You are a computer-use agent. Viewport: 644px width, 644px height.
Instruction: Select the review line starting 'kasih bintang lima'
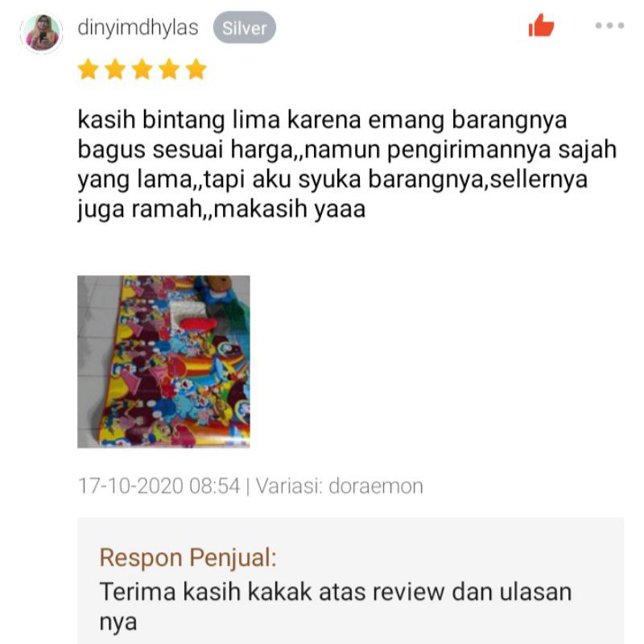pos(323,120)
